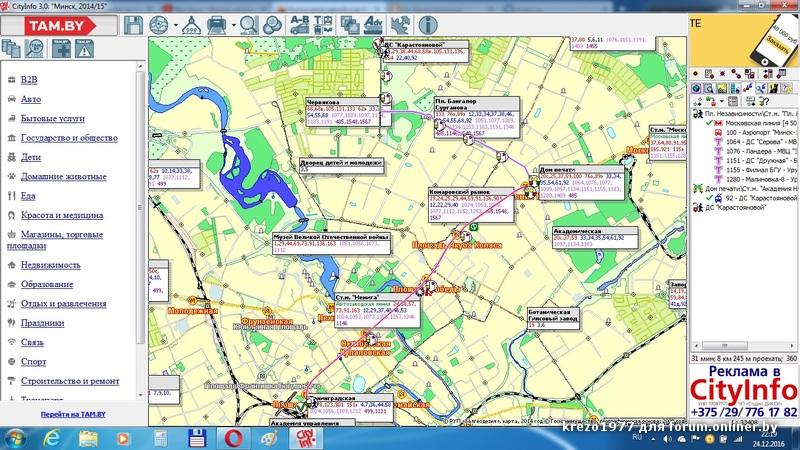Open the Красота и медицина category
The height and width of the screenshot is (450, 800).
pos(62,215)
